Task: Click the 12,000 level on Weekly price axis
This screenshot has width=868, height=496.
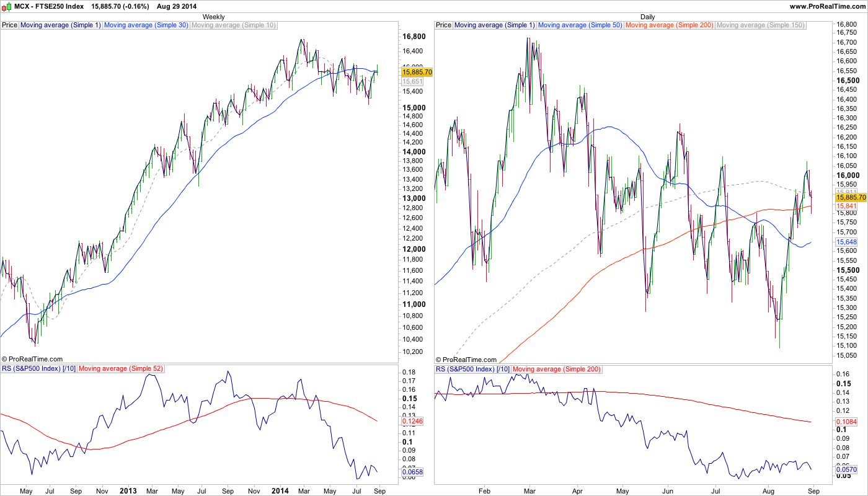Action: [x=413, y=249]
